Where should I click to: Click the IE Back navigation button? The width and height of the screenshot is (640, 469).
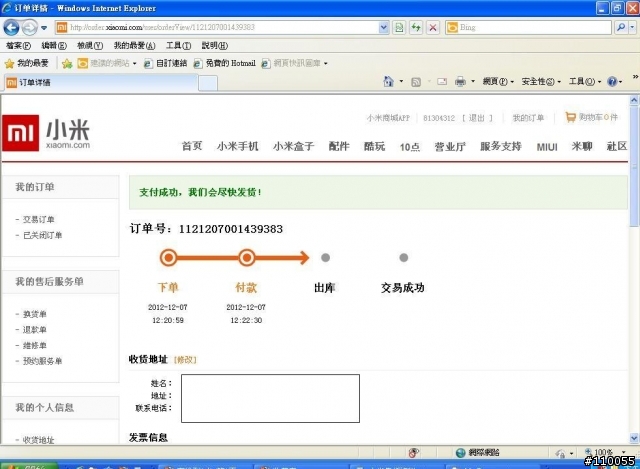tap(11, 28)
